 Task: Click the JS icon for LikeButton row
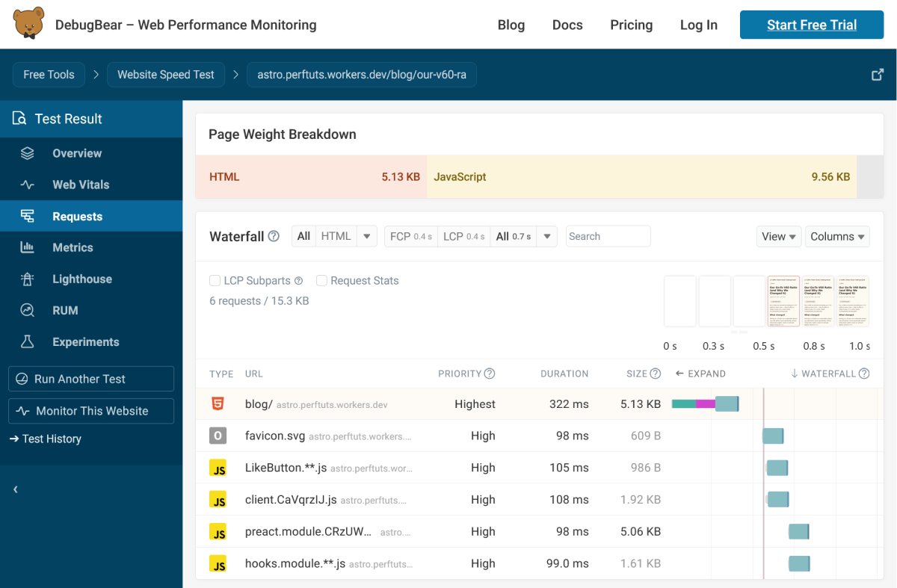click(218, 468)
